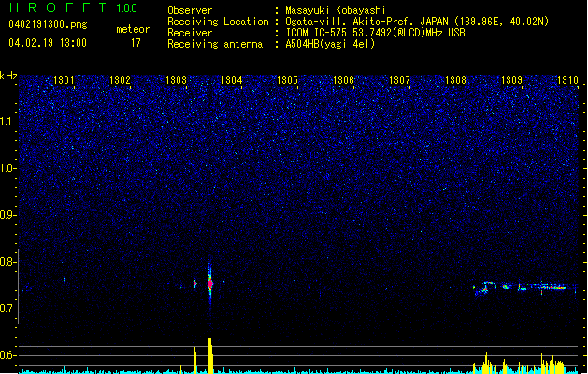
Task: Click the ICOM IC-575 receiver text
Action: tap(375, 33)
